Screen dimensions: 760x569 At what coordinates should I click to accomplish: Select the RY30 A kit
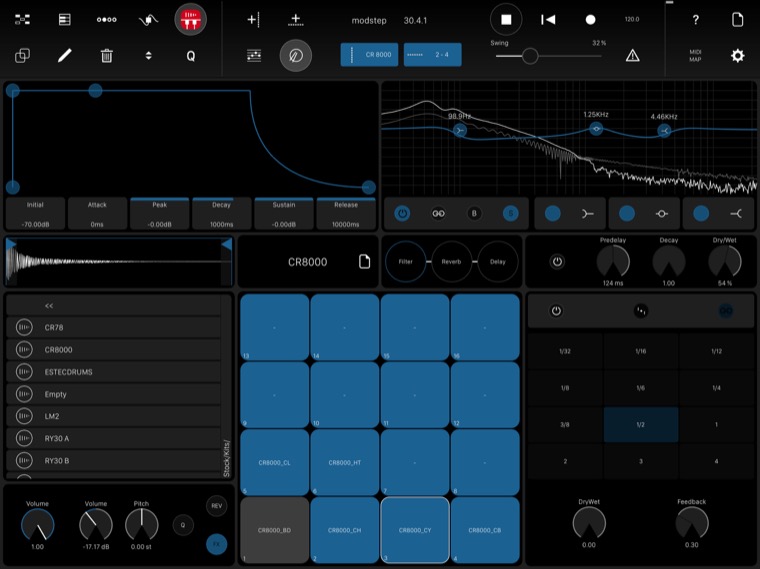113,438
